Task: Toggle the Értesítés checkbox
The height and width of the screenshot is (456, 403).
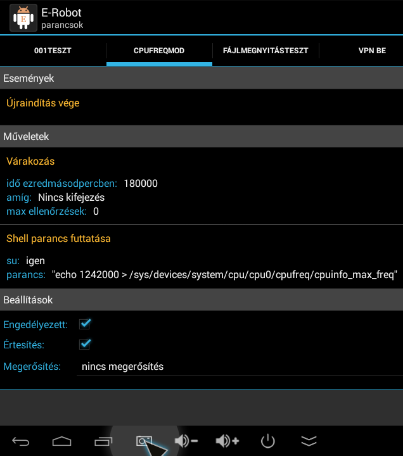Action: pyautogui.click(x=85, y=344)
